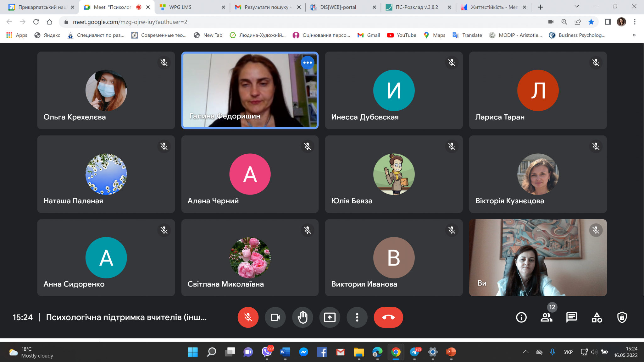Toggle microphone mute button
644x362 pixels.
click(x=248, y=317)
